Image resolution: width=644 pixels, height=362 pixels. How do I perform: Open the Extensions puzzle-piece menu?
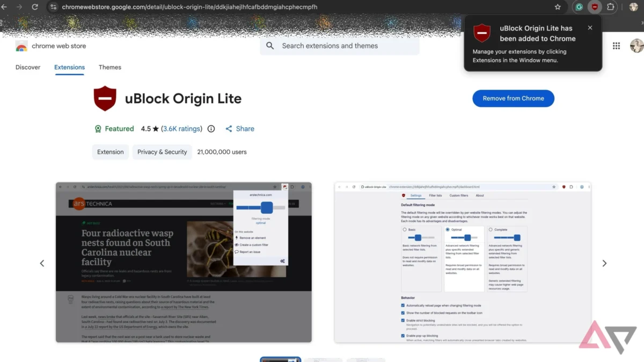611,7
